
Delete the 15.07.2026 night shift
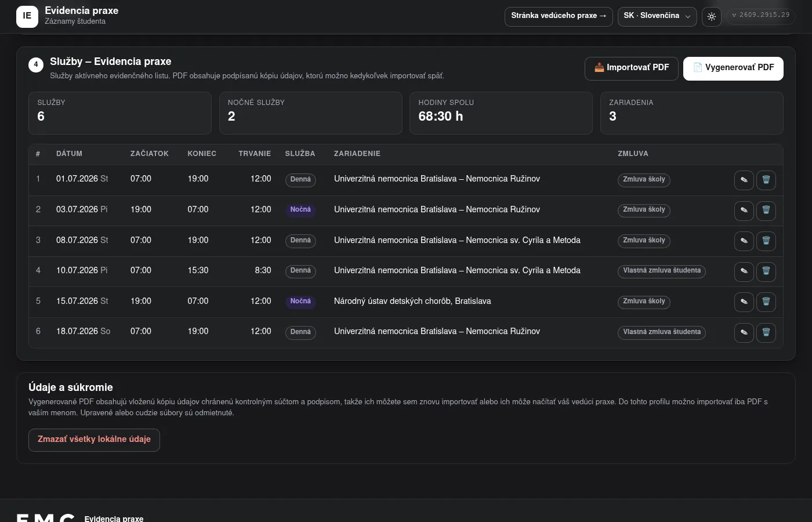766,302
